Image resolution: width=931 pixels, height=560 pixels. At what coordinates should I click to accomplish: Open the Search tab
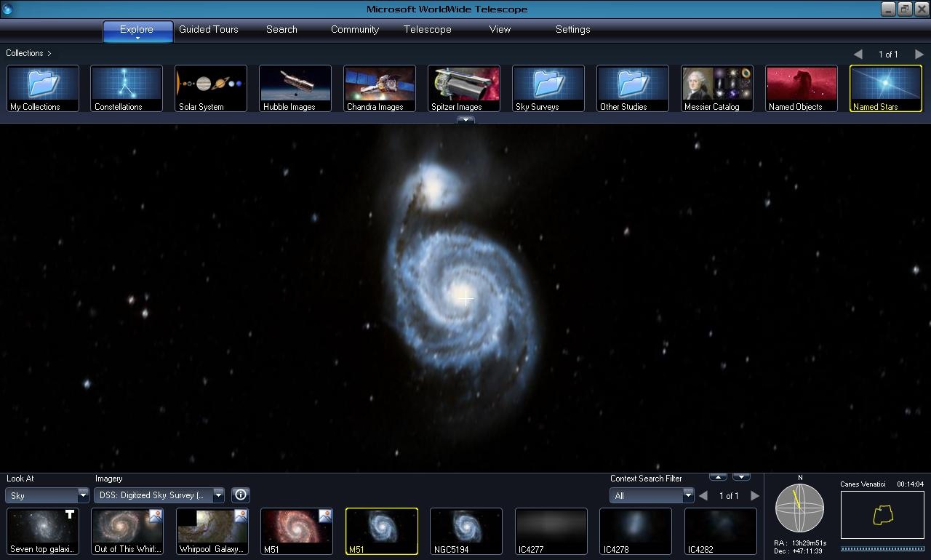point(281,29)
